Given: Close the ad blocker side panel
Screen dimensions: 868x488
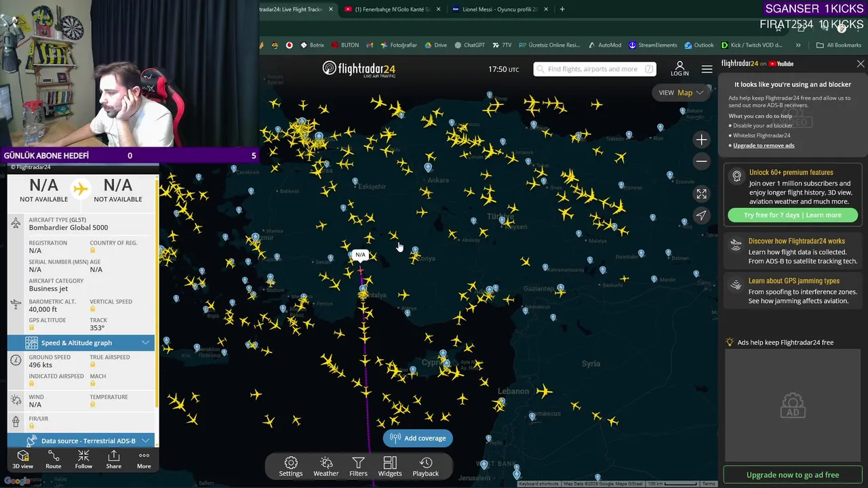Looking at the screenshot, I should (861, 64).
